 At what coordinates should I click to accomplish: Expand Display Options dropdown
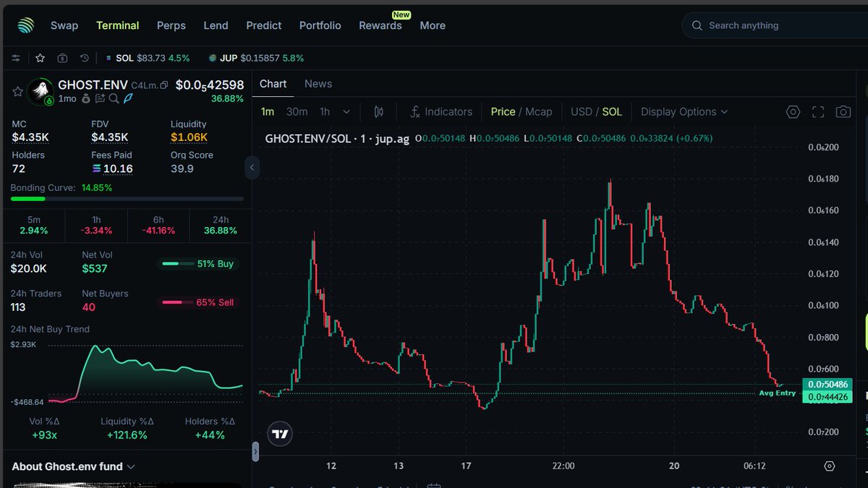pos(684,112)
